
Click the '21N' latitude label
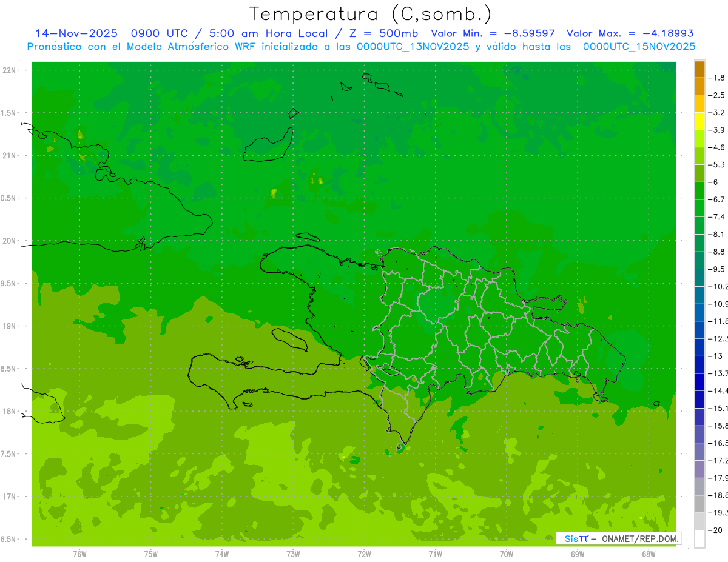point(8,156)
